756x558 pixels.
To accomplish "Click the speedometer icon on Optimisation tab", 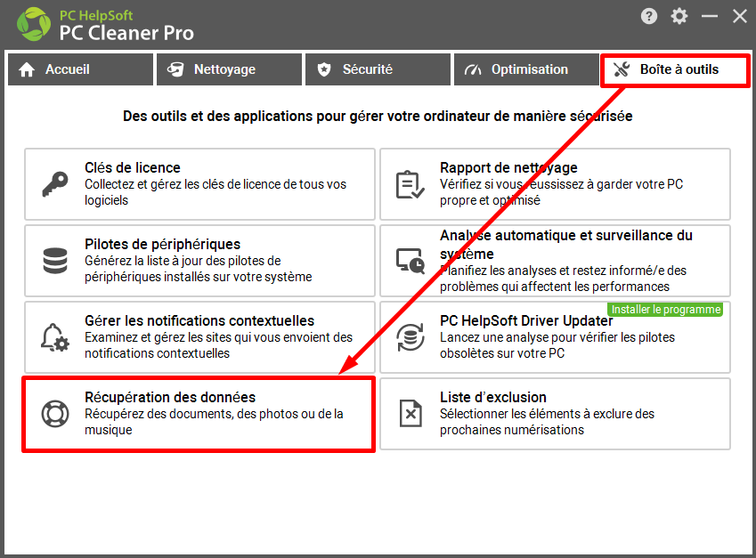I will click(x=473, y=70).
